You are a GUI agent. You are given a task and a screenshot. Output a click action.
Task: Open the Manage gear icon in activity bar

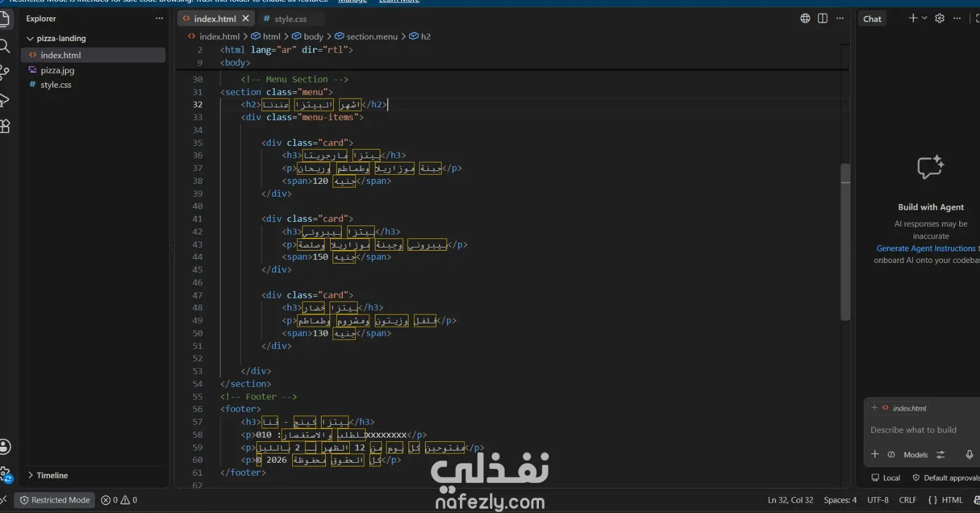click(x=6, y=474)
